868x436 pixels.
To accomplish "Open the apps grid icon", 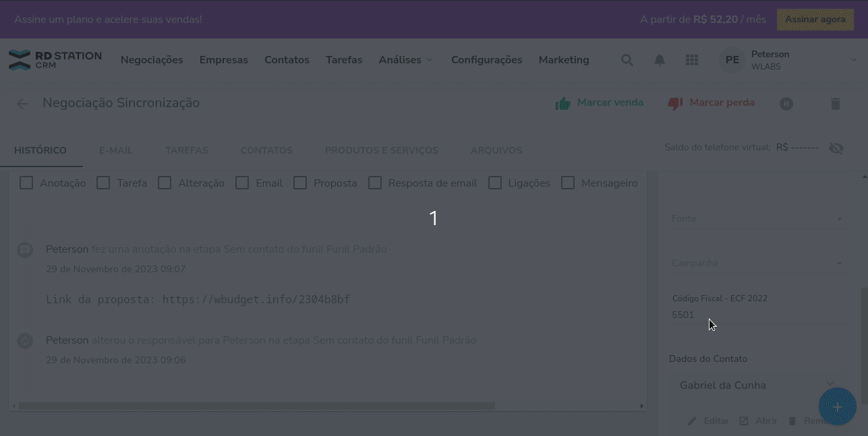I will tap(691, 60).
